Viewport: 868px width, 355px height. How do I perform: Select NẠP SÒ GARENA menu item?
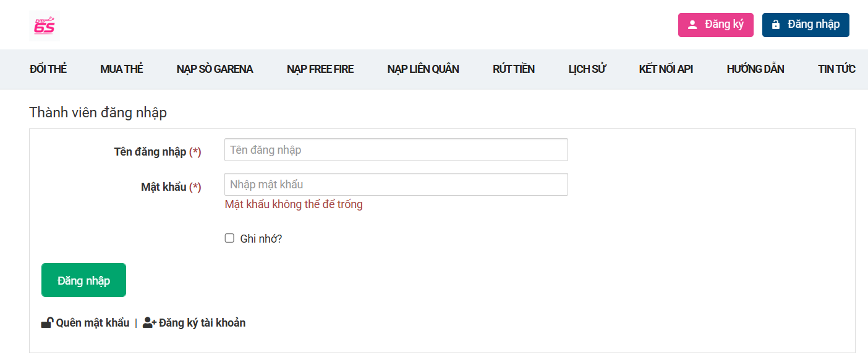click(x=215, y=69)
